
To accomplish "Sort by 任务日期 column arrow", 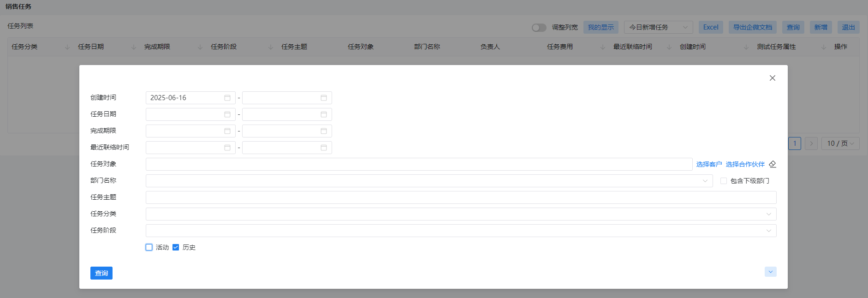I will [134, 47].
